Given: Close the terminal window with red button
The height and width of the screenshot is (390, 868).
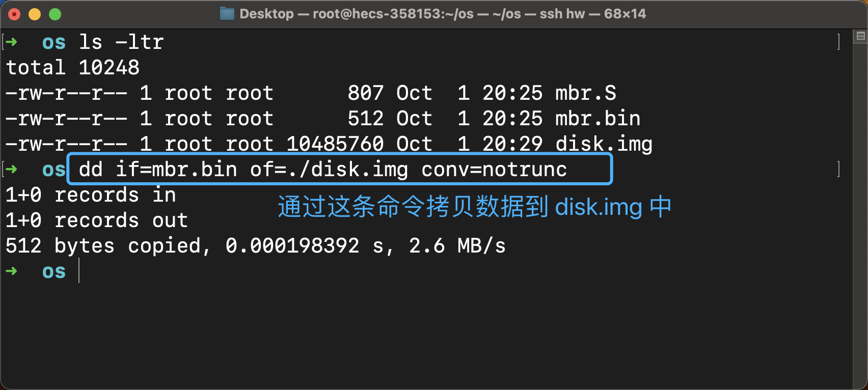Looking at the screenshot, I should coord(14,14).
